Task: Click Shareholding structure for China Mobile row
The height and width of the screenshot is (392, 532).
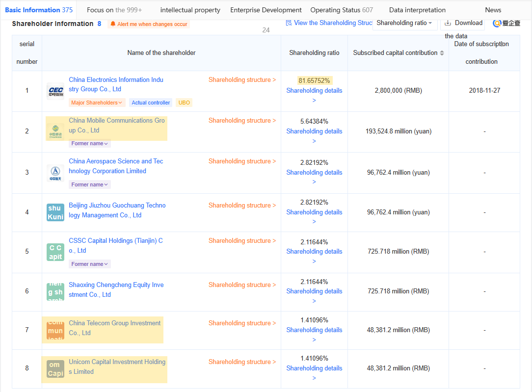Action: pos(242,120)
